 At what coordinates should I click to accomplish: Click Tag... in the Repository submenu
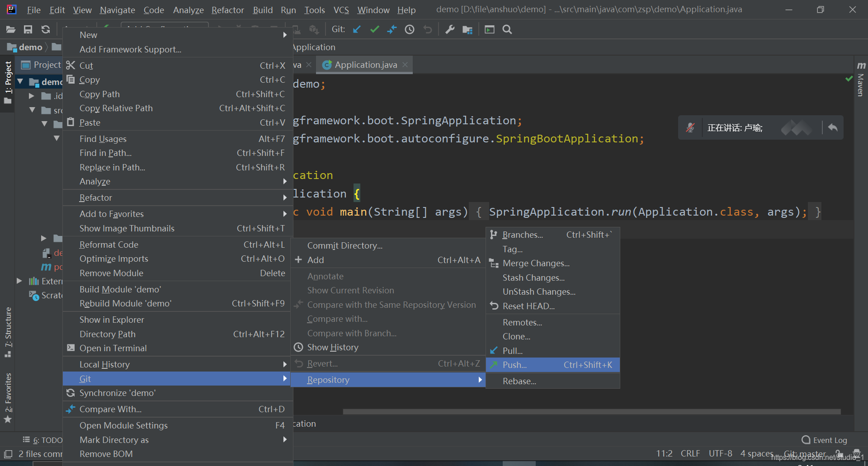click(x=552, y=249)
